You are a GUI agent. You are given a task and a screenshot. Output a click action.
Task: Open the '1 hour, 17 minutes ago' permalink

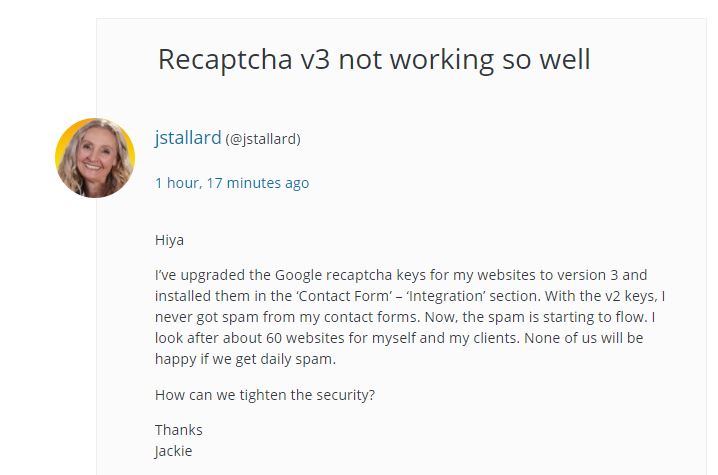(232, 183)
